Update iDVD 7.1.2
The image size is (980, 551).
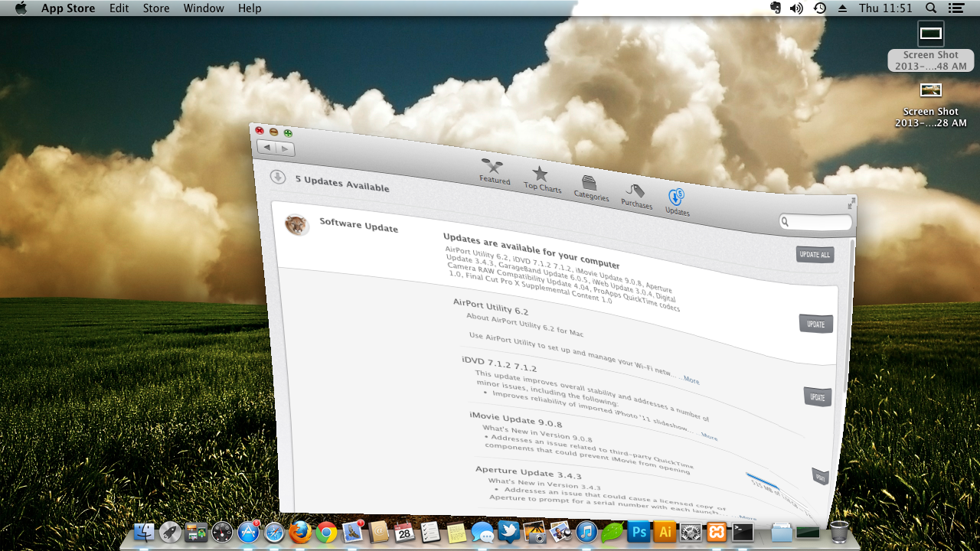coord(818,397)
